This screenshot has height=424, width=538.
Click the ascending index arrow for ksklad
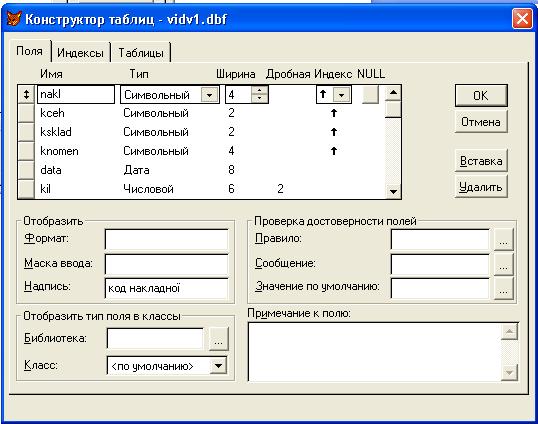[334, 132]
